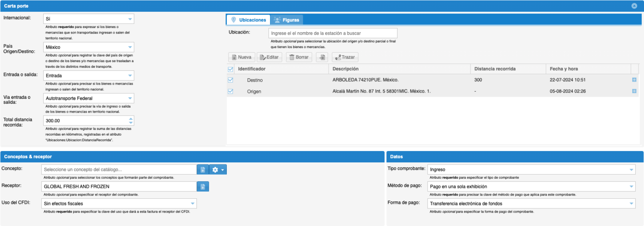The width and height of the screenshot is (644, 226).
Task: Click the add new concept icon
Action: (203, 169)
